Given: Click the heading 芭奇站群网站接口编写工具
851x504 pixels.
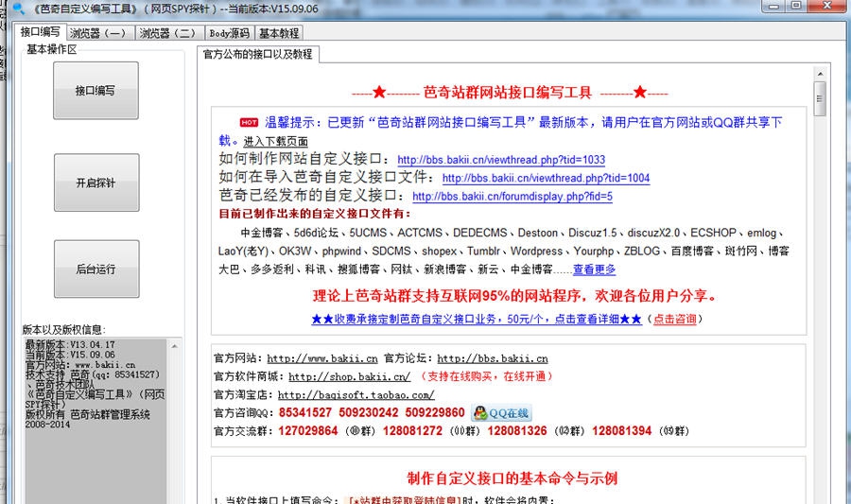Looking at the screenshot, I should pos(508,93).
